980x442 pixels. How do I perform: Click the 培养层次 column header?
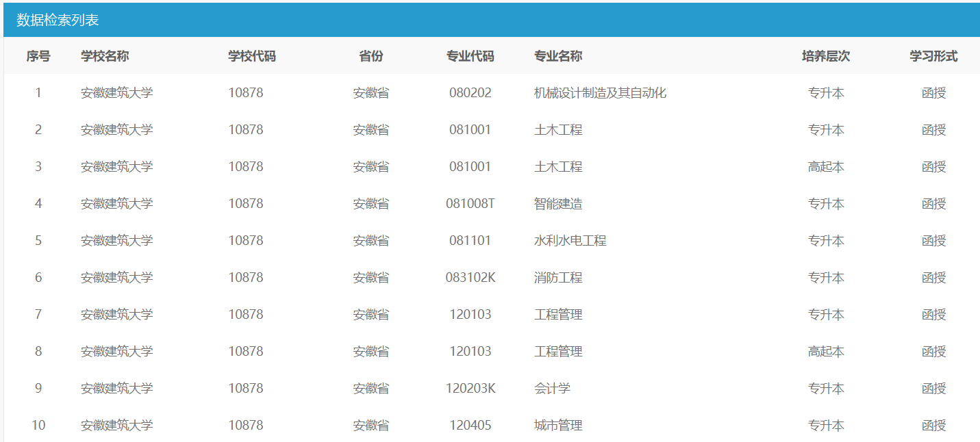[826, 56]
